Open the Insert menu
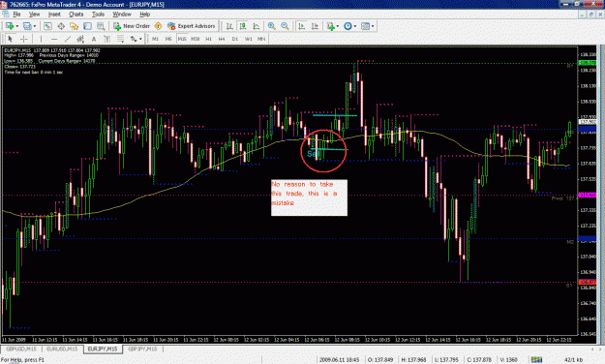The image size is (605, 364). coord(54,15)
